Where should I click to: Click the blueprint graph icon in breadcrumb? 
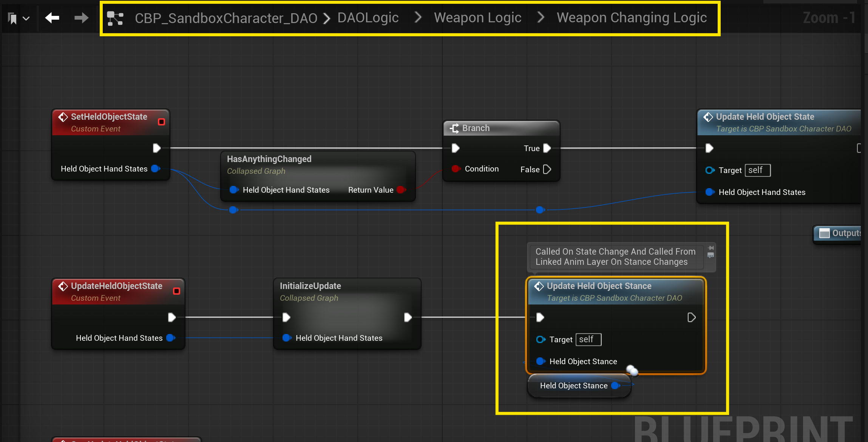[x=115, y=18]
